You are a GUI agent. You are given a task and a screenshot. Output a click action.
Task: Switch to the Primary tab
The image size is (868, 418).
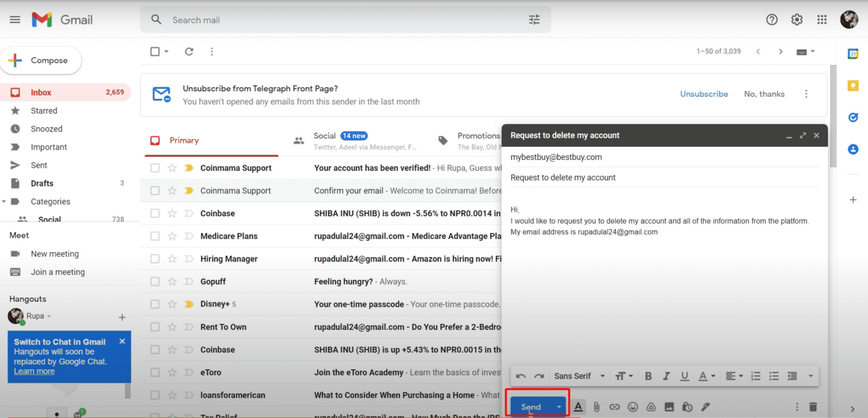pos(212,140)
